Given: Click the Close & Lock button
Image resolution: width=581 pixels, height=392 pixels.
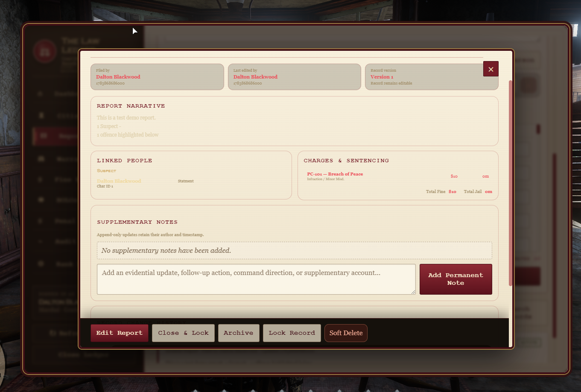Looking at the screenshot, I should pos(183,333).
